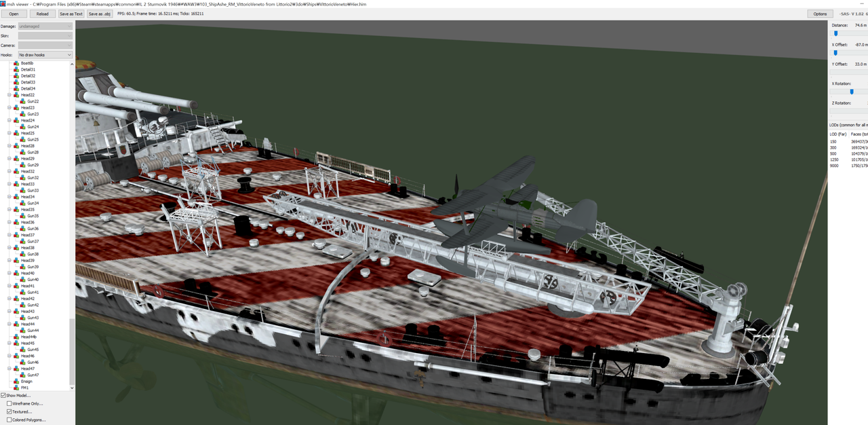This screenshot has height=425, width=868.
Task: Toggle the Textured checkbox
Action: tap(9, 411)
